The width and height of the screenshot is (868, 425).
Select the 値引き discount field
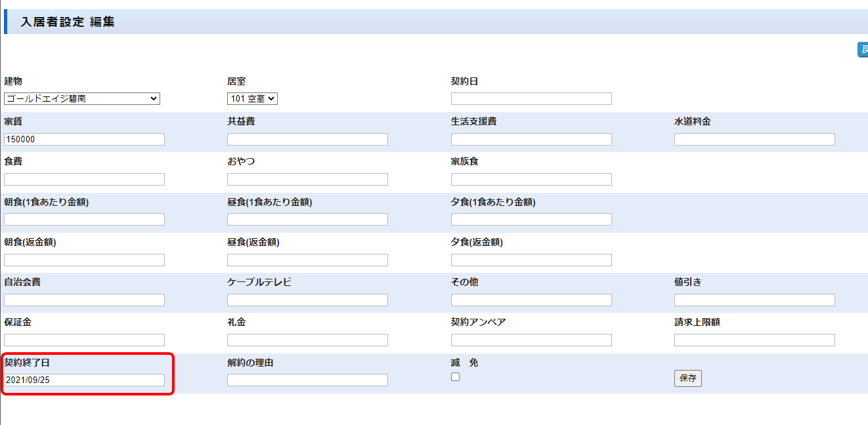pyautogui.click(x=754, y=300)
